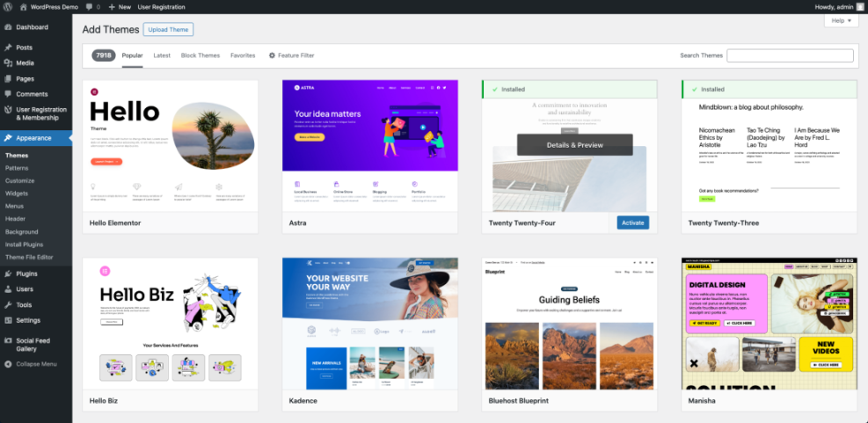Click the Dashboard gauge icon in sidebar

(8, 27)
